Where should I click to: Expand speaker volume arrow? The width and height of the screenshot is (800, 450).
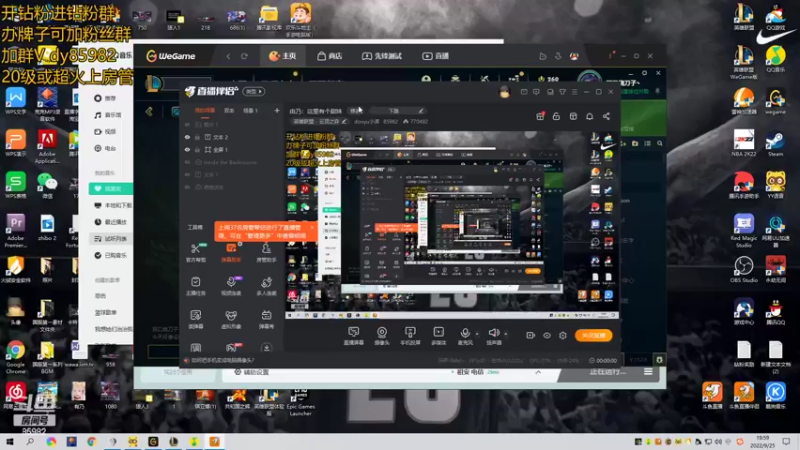point(506,334)
